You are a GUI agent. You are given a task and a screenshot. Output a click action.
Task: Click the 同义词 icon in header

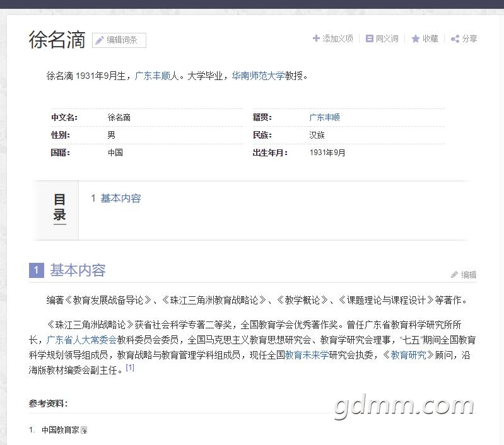tap(370, 38)
